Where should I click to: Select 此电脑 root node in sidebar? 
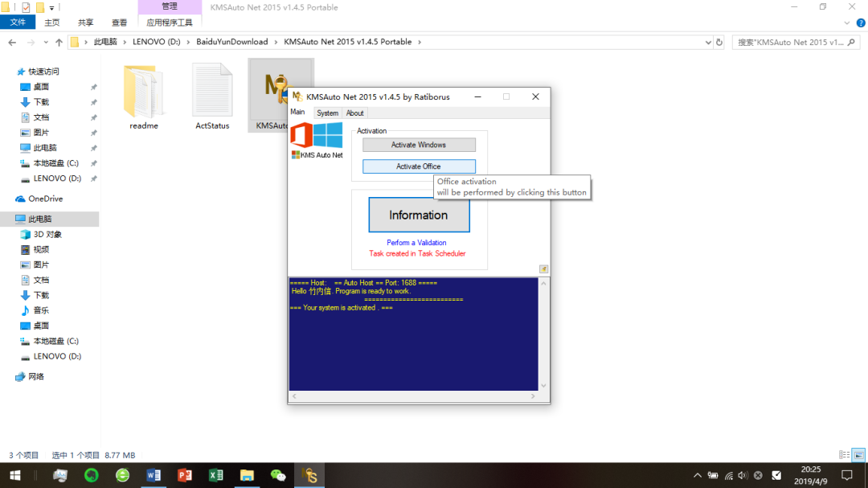tap(40, 219)
